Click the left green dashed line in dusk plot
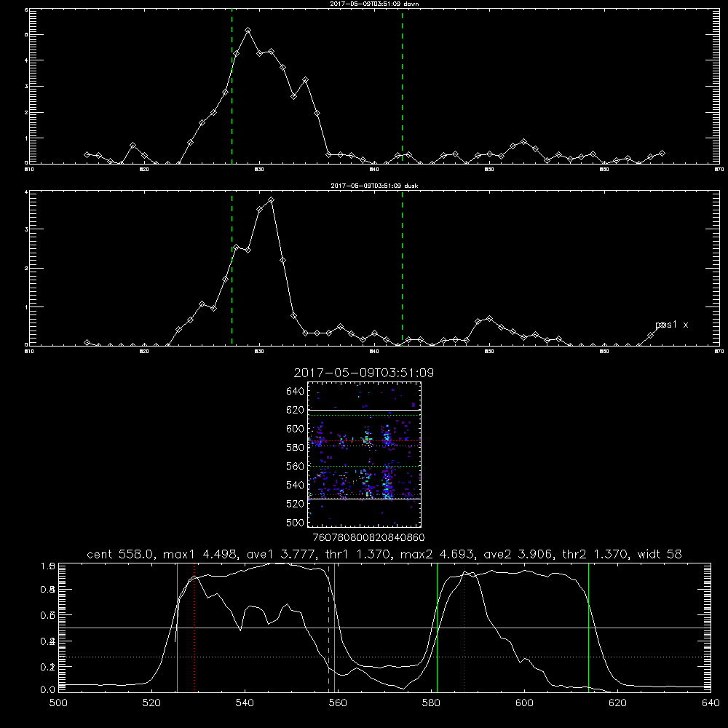 232,269
